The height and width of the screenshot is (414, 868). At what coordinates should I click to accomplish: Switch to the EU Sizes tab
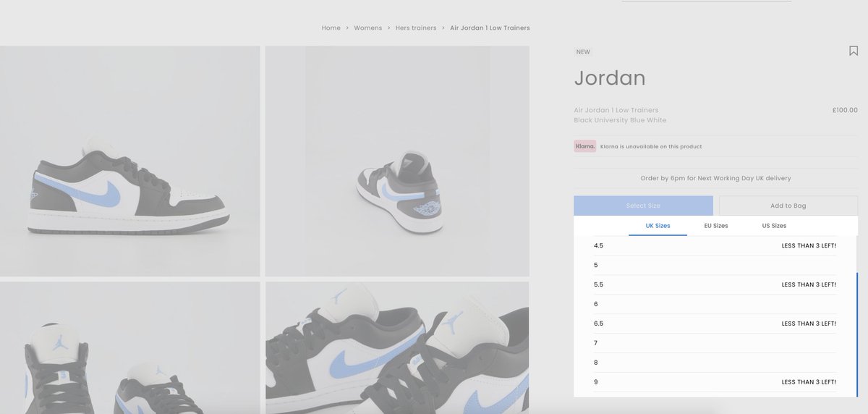(x=716, y=226)
